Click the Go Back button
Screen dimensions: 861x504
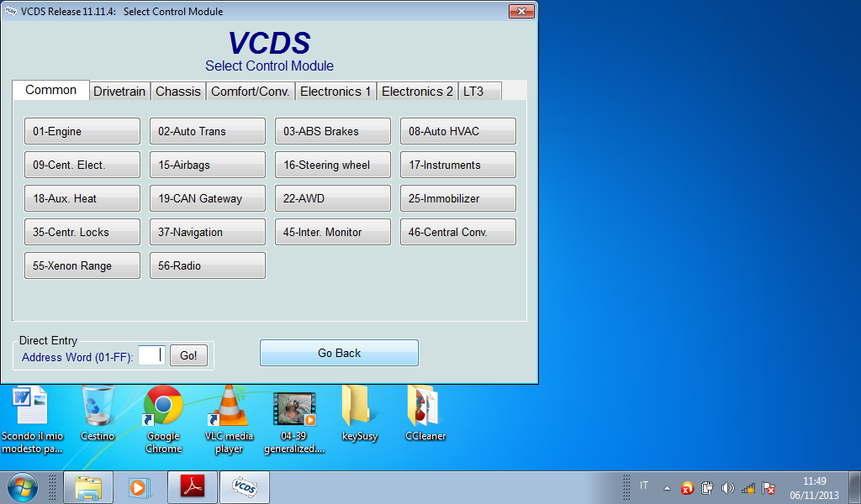[x=339, y=353]
